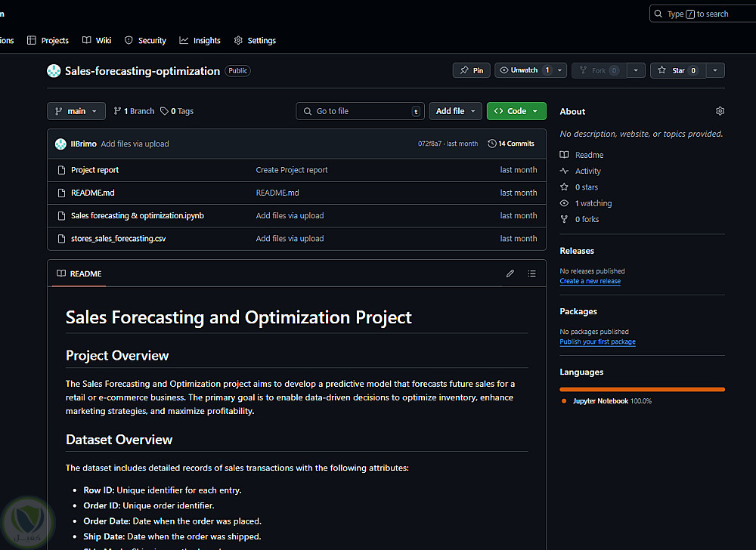756x550 pixels.
Task: Click the edit README pencil icon
Action: tap(510, 273)
